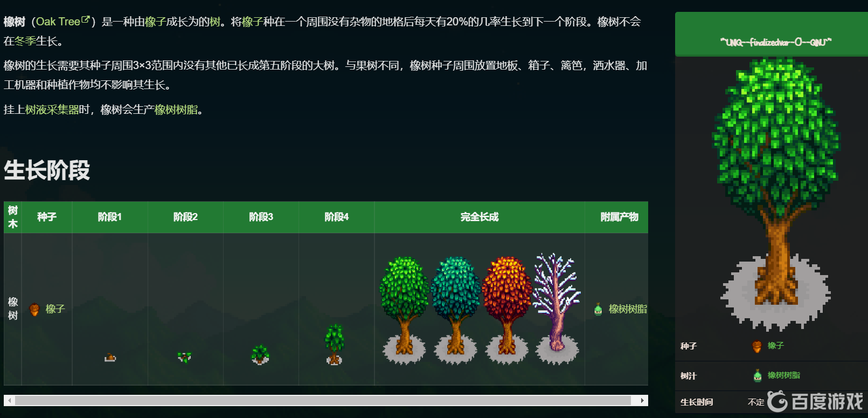Screen dimensions: 868x418
Task: Click the 生长阶段 section heading
Action: pyautogui.click(x=47, y=170)
